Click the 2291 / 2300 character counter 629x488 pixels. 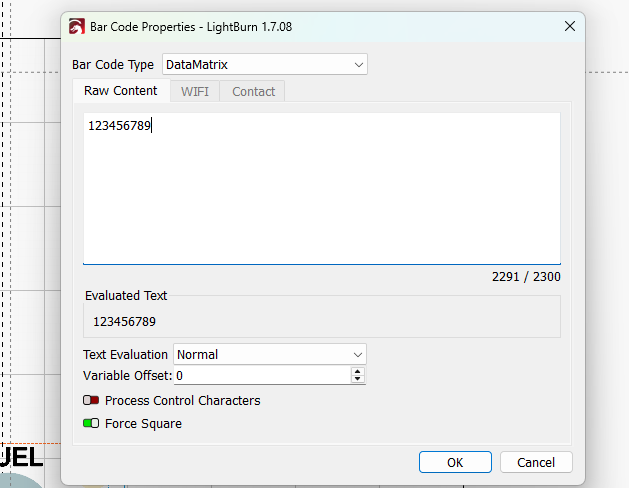526,277
